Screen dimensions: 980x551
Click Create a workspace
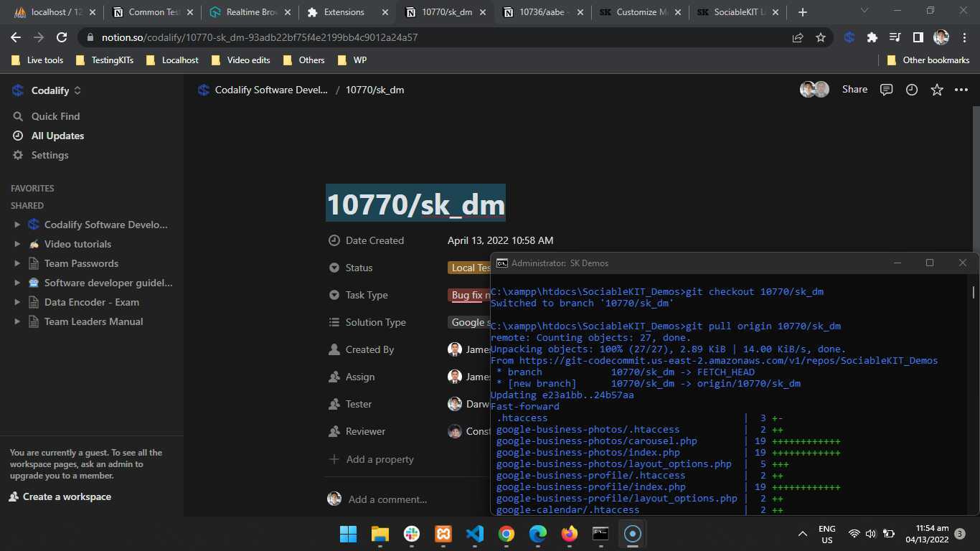67,496
